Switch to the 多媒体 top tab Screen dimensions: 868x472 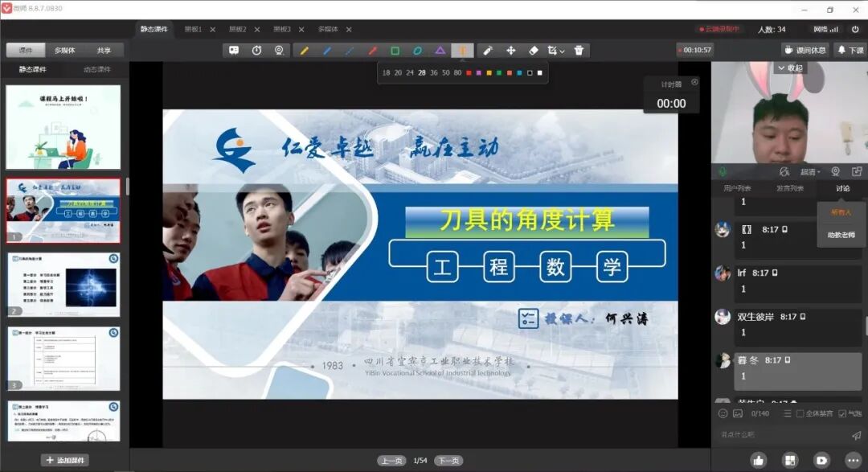(x=328, y=30)
